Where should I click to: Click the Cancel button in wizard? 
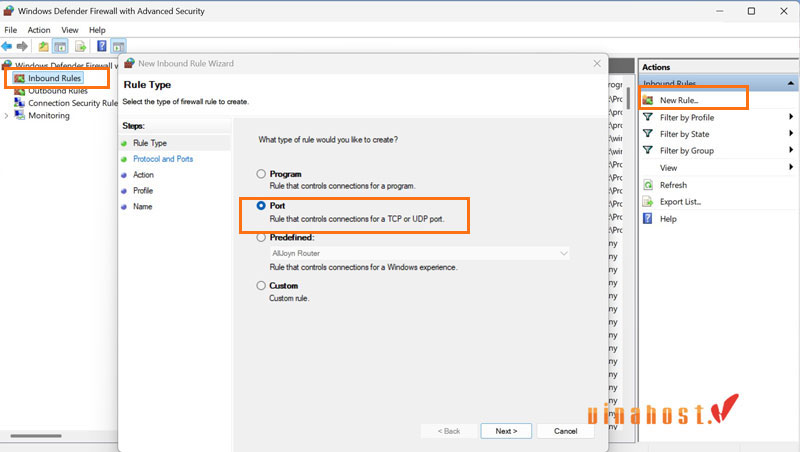click(565, 431)
